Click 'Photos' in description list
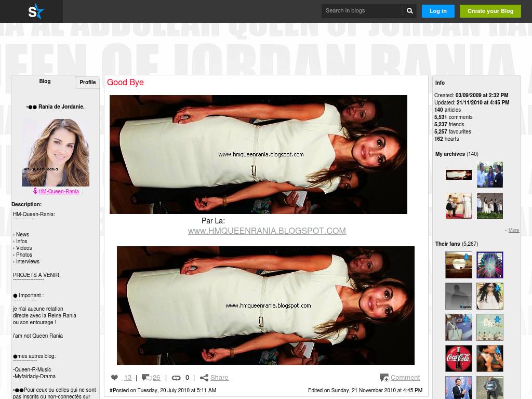This screenshot has width=532, height=399. coord(24,255)
